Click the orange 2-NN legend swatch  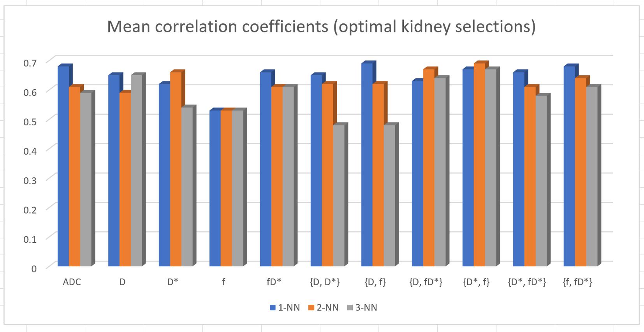click(x=311, y=308)
